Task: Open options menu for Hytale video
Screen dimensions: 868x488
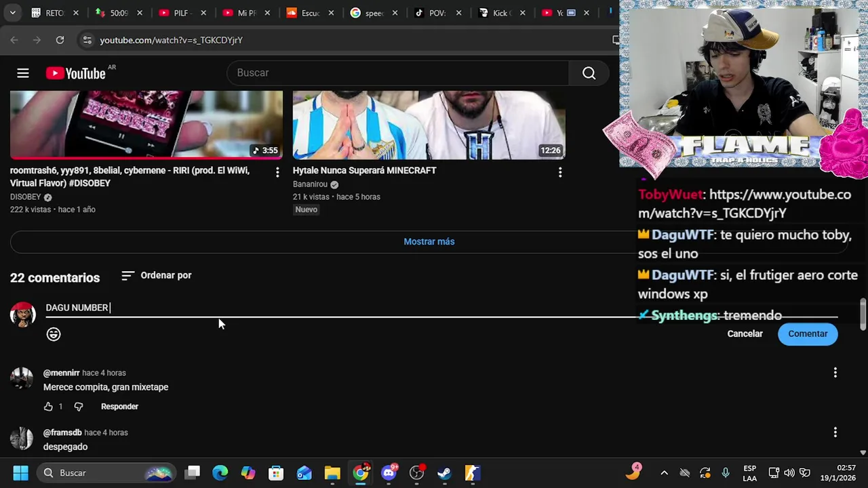Action: tap(559, 173)
